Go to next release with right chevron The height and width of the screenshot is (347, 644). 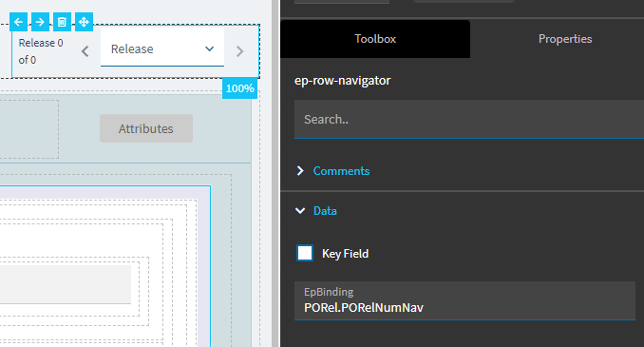click(x=240, y=51)
